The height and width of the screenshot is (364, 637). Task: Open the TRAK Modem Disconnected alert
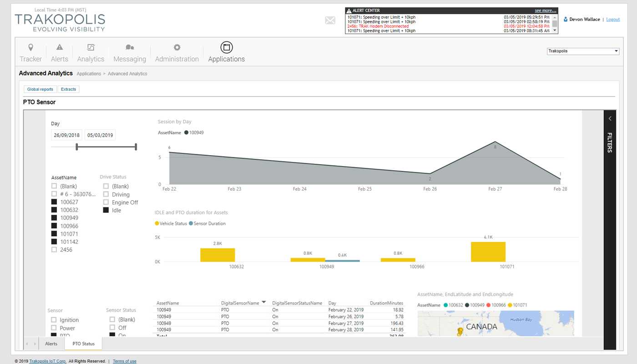click(378, 26)
